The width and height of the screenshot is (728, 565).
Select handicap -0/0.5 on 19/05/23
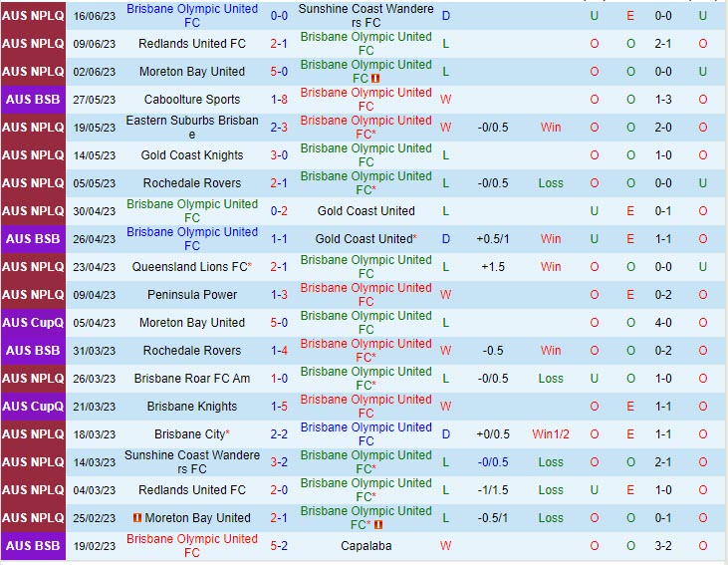(x=493, y=128)
